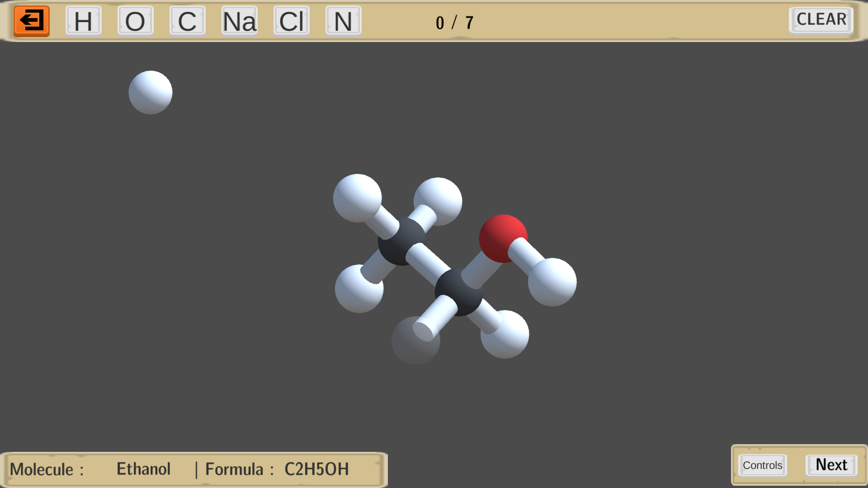This screenshot has height=488, width=868.
Task: Select the Na sodium element button
Action: [240, 21]
